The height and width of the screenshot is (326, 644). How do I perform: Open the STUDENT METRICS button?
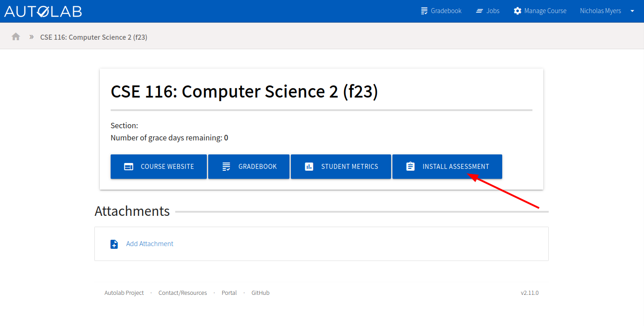[341, 167]
